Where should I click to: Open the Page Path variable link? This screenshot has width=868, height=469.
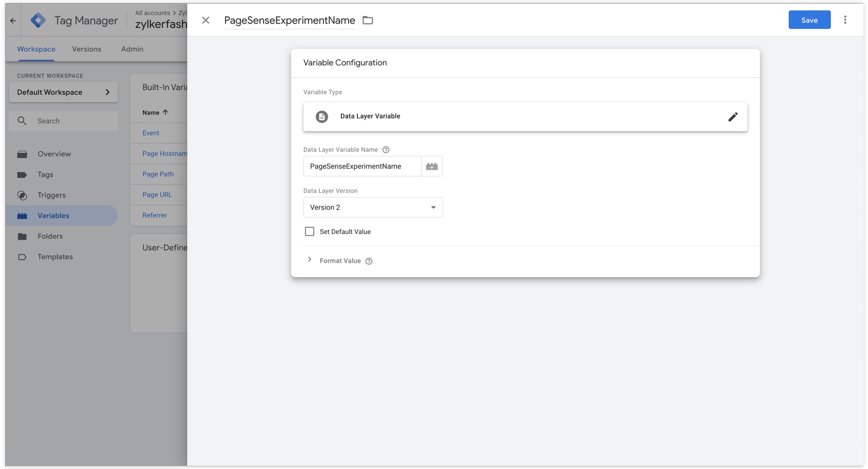(x=158, y=174)
